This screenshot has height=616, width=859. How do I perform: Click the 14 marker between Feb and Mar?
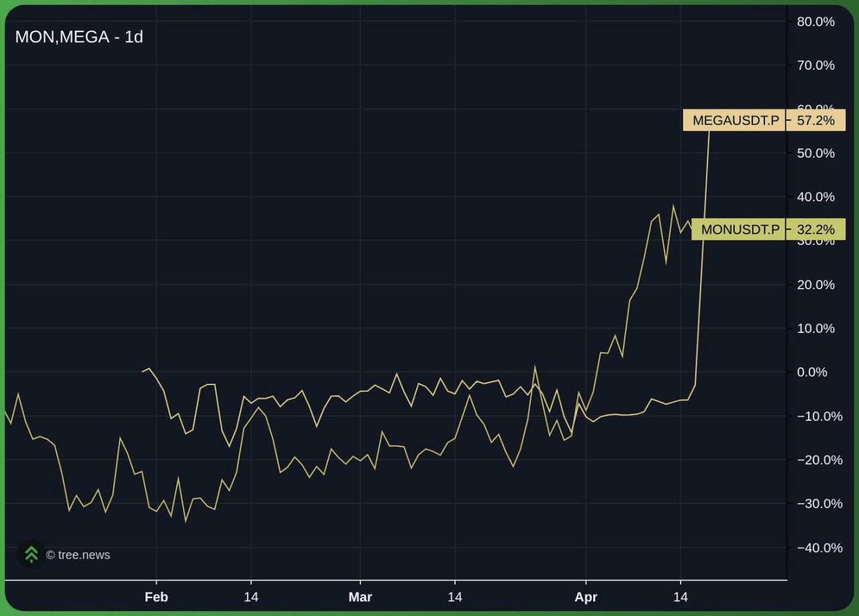click(251, 597)
